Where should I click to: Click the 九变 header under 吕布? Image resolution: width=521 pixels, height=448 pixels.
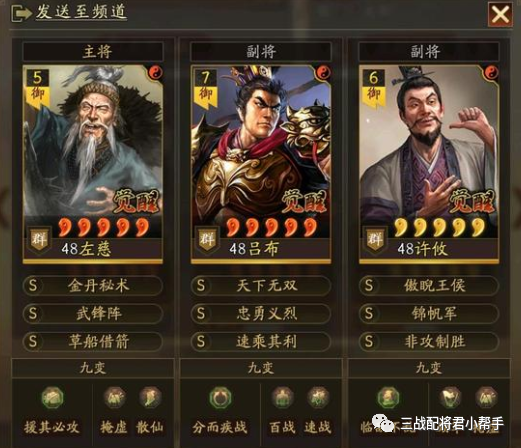[x=261, y=368]
